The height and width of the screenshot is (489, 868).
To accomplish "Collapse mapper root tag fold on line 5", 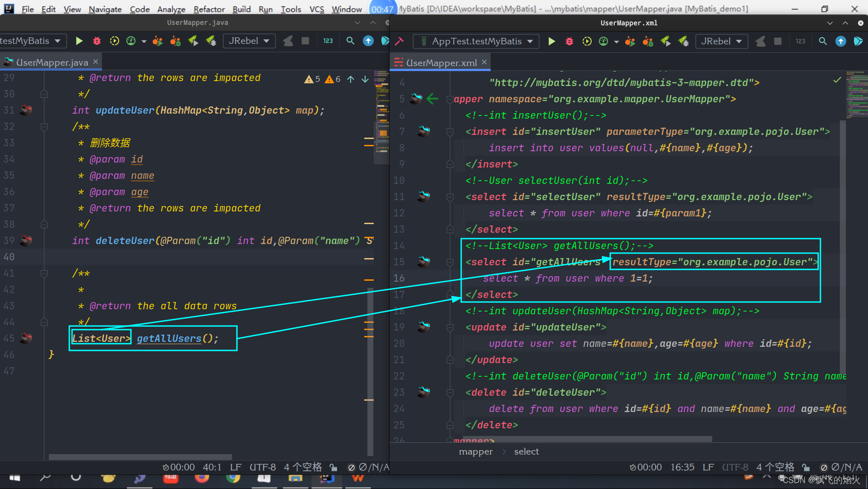I will [x=450, y=99].
